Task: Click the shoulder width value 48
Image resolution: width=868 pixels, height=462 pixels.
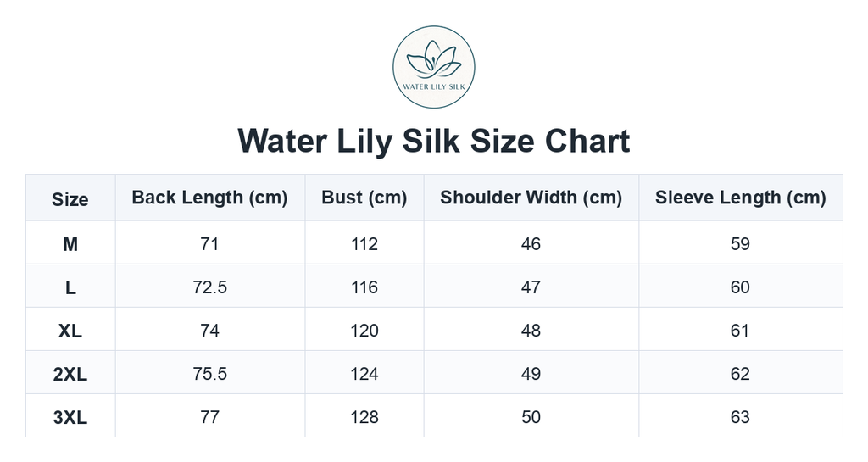Action: pos(531,331)
